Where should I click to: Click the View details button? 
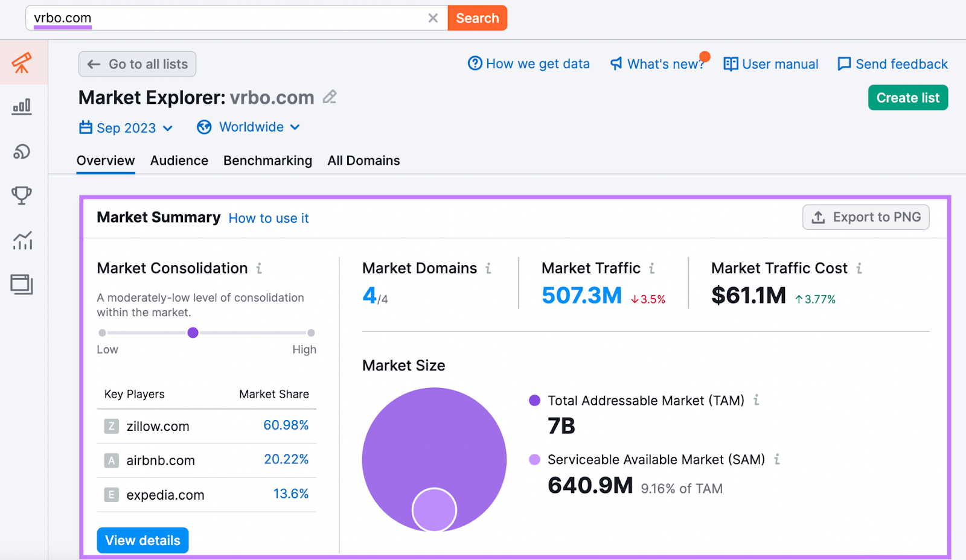pos(142,540)
